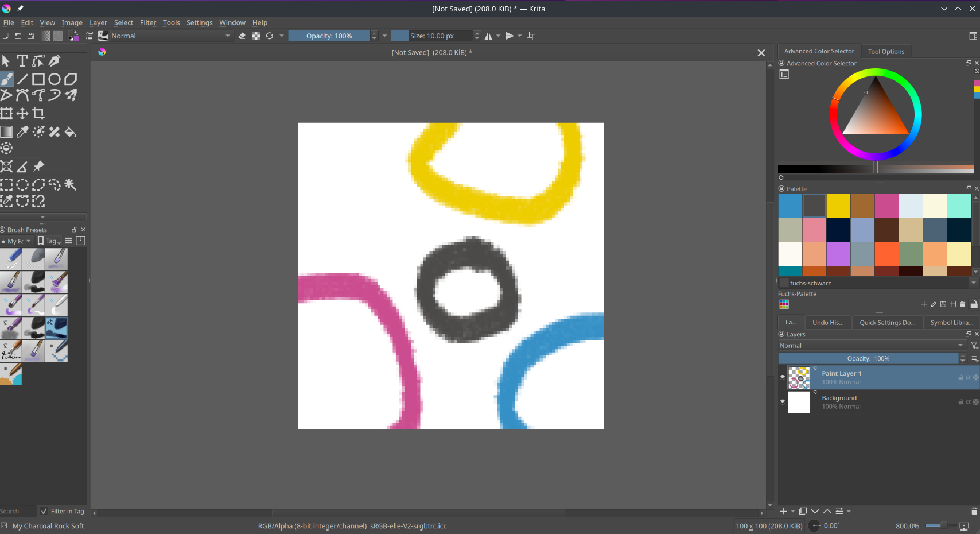Uncheck the Filter in Tag checkbox
This screenshot has width=980, height=534.
[x=44, y=512]
